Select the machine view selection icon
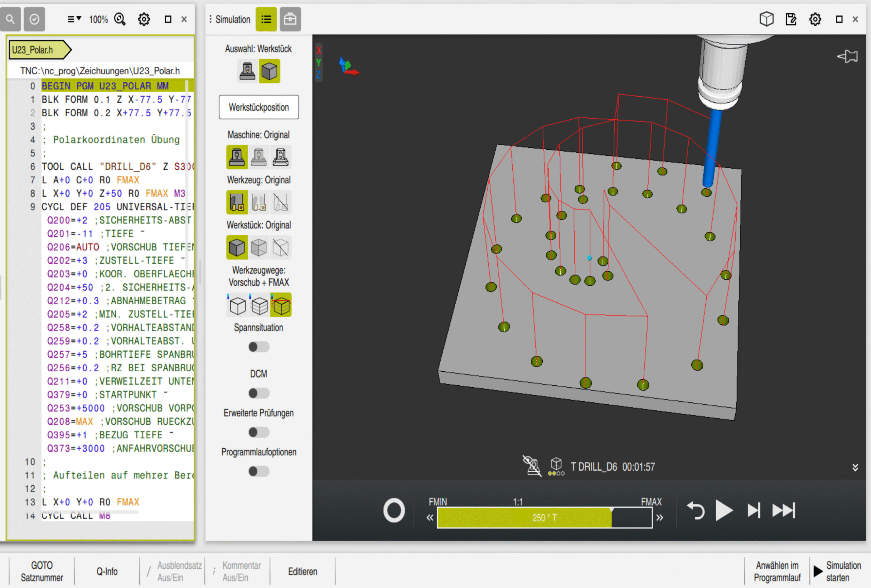Image resolution: width=871 pixels, height=588 pixels. (x=247, y=71)
